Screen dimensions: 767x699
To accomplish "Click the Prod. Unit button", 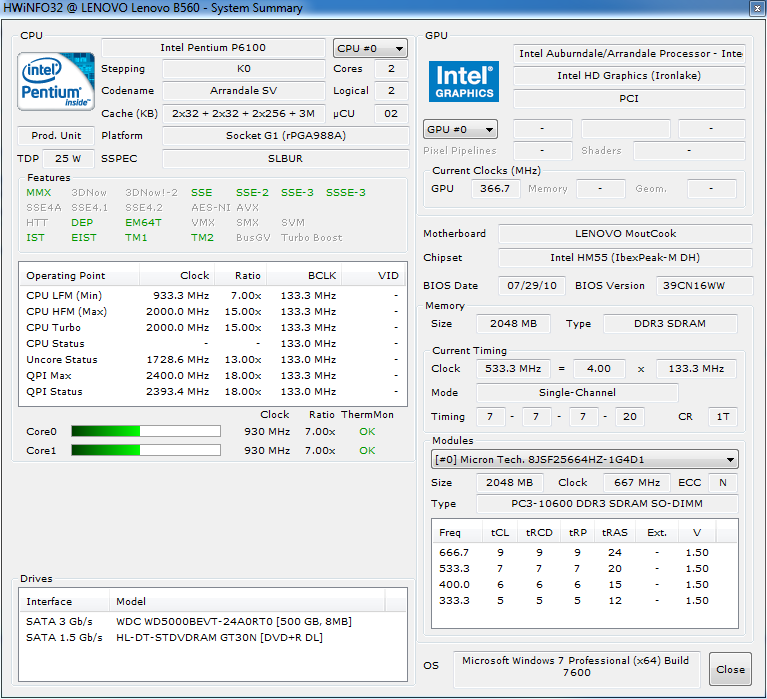I will (x=56, y=135).
